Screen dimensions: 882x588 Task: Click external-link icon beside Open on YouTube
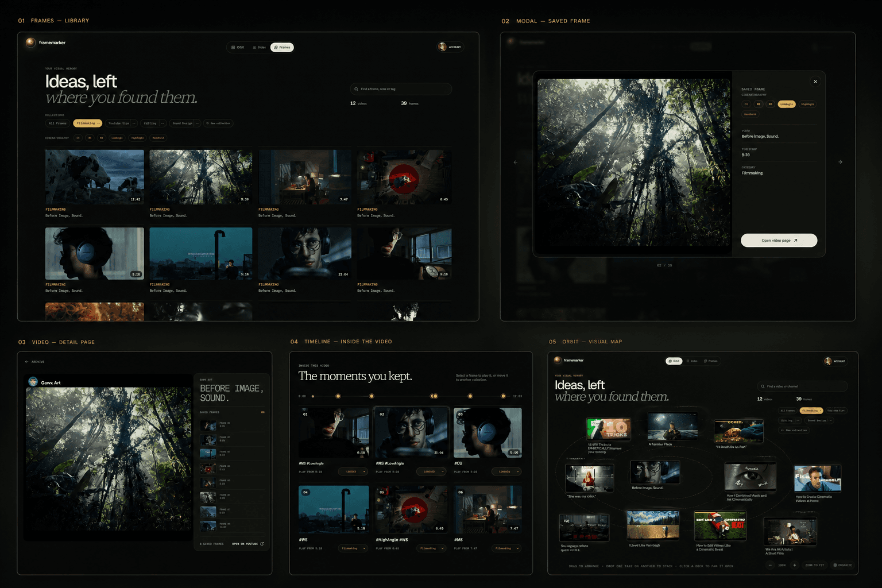tap(262, 544)
